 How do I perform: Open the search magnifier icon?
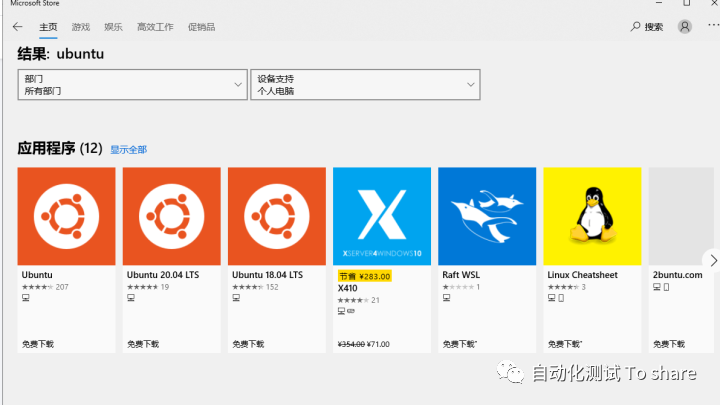(635, 27)
